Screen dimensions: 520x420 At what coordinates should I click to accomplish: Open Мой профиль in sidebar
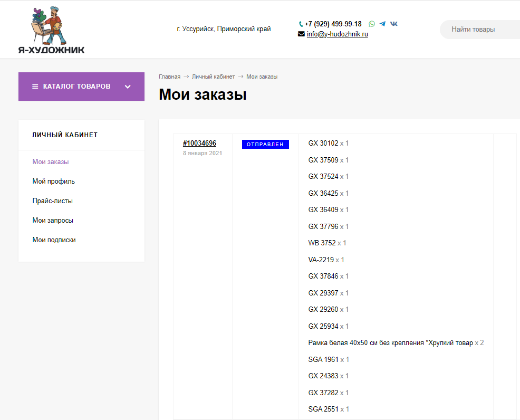(53, 182)
